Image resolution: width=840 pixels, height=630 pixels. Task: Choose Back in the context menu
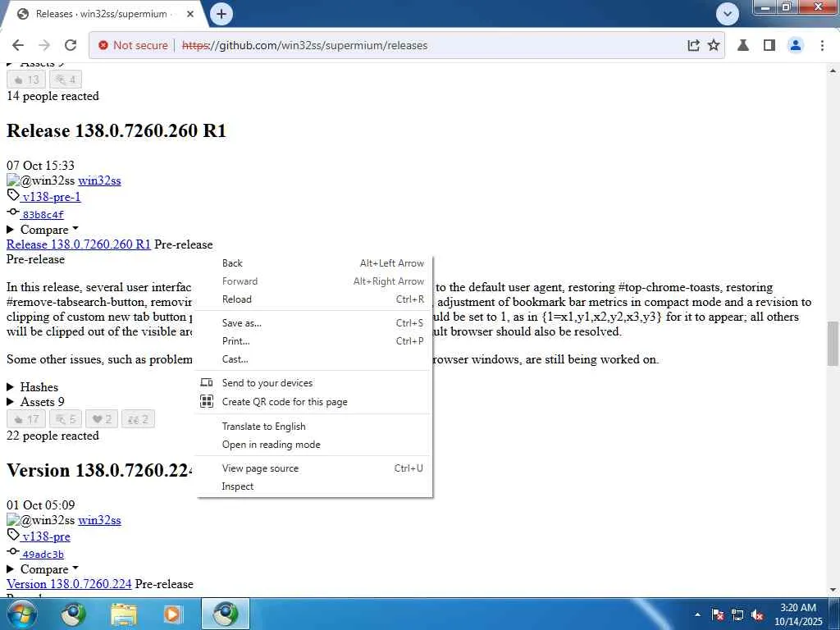coord(314,263)
